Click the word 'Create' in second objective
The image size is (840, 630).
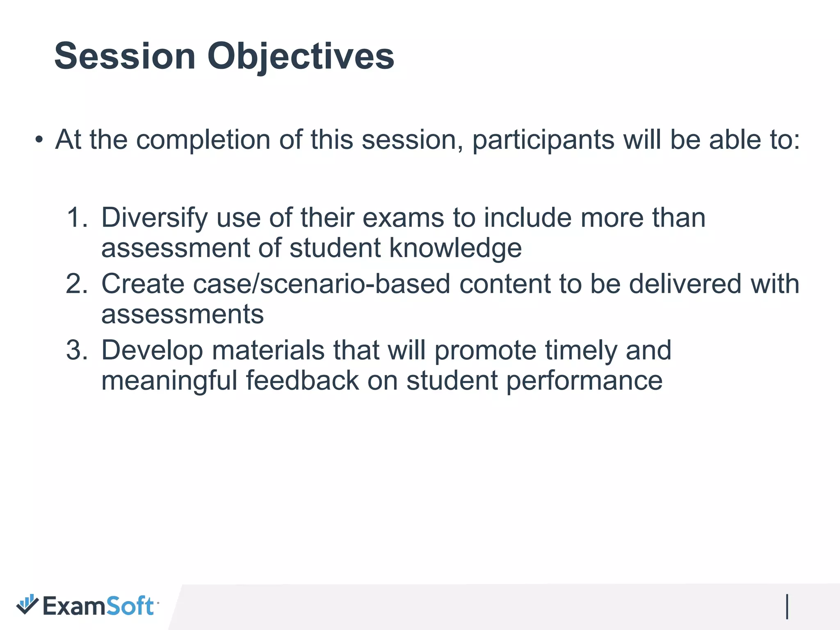click(x=143, y=284)
